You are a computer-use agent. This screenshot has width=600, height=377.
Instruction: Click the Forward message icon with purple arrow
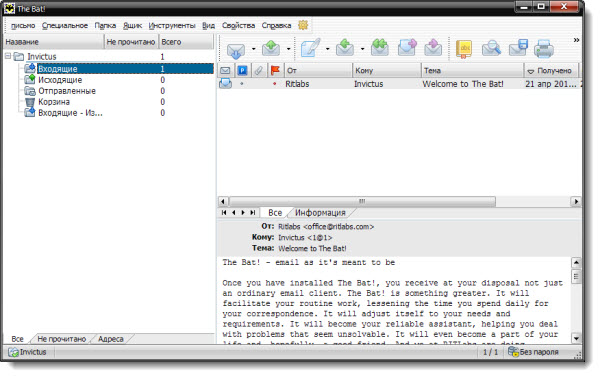pyautogui.click(x=407, y=48)
